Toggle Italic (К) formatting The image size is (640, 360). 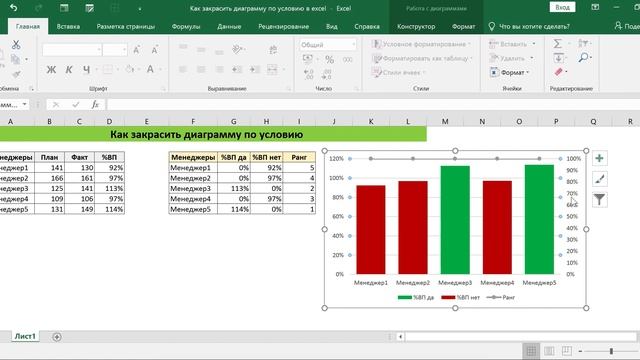(x=69, y=70)
